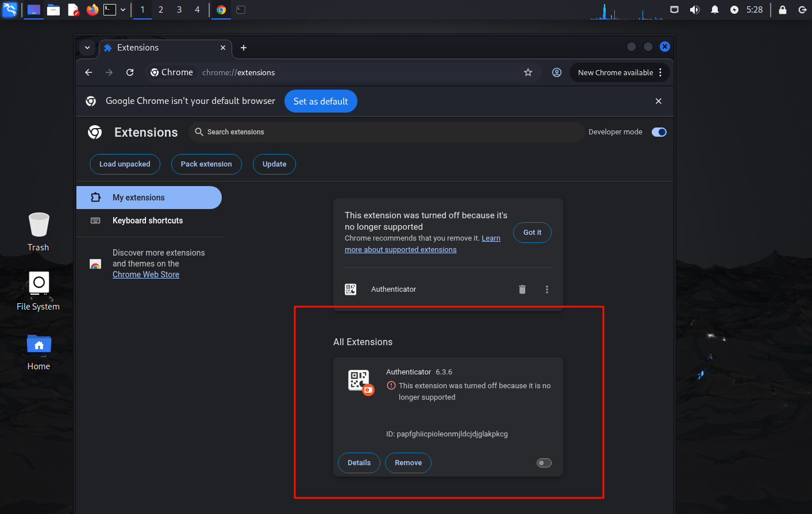Reload the extensions page
Image resolution: width=812 pixels, height=514 pixels.
[130, 72]
